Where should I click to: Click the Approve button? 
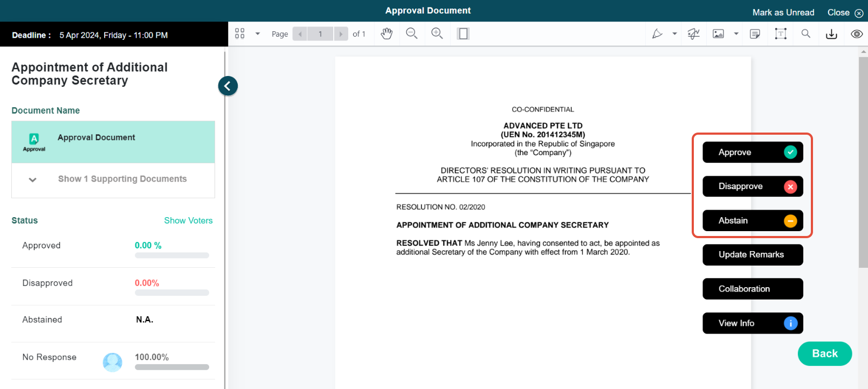753,152
